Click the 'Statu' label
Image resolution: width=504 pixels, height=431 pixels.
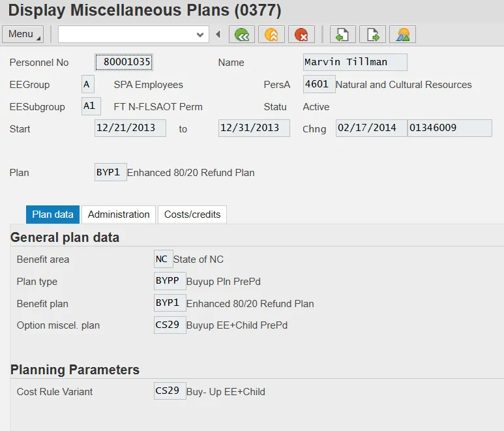coord(275,107)
